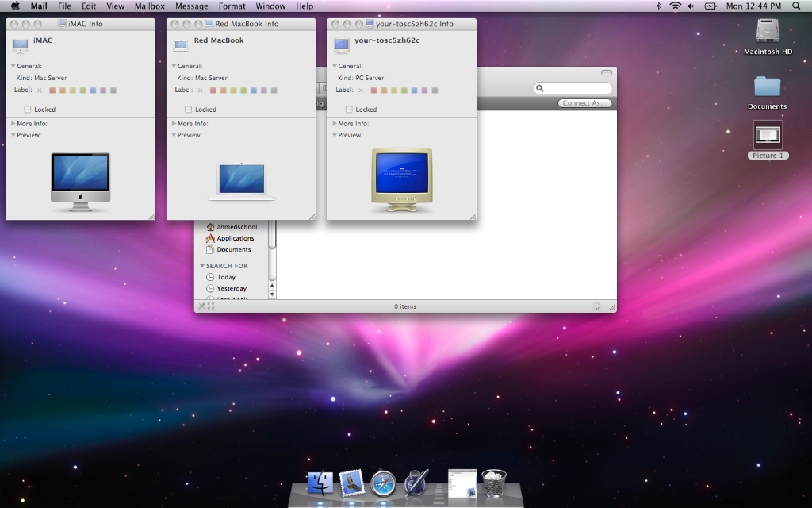Collapse General section in iMAC Info
Viewport: 812px width, 508px height.
[x=13, y=66]
